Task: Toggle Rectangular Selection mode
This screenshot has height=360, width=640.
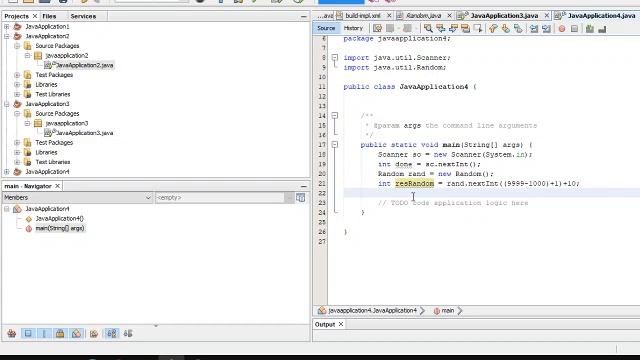Action: point(478,28)
